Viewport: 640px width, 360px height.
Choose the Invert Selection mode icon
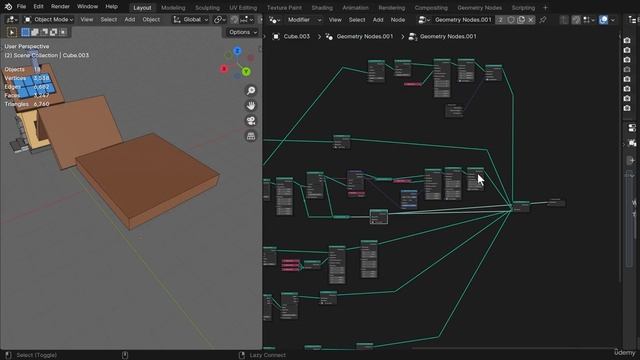[53, 32]
